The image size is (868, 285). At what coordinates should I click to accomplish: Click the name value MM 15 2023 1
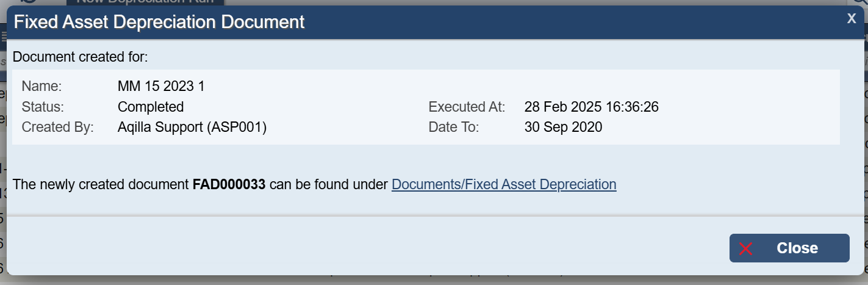[161, 87]
